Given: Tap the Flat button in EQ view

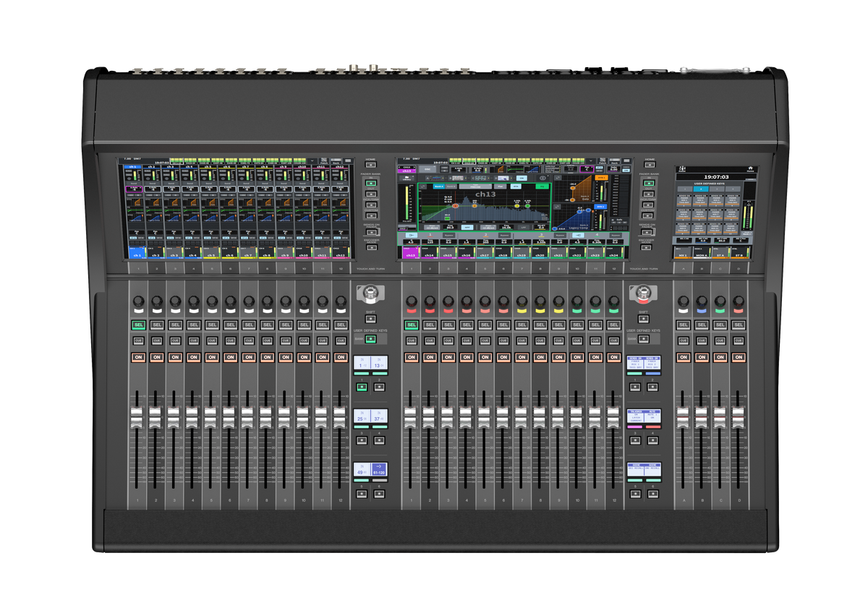Looking at the screenshot, I should [x=500, y=187].
